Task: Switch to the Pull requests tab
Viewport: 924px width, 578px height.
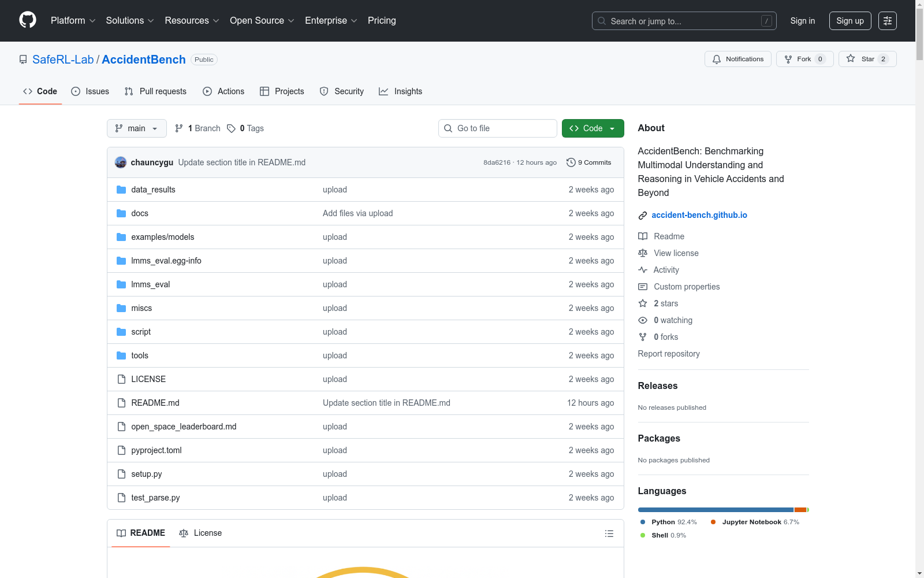Action: (x=155, y=91)
